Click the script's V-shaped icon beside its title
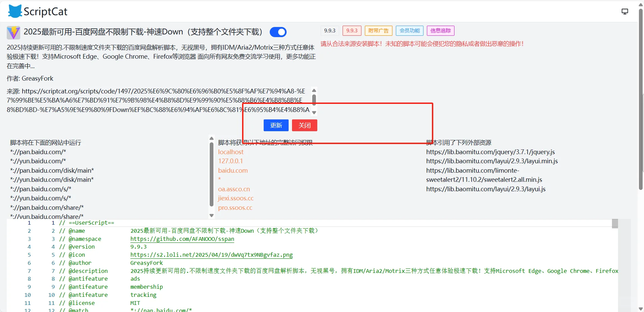 click(13, 32)
